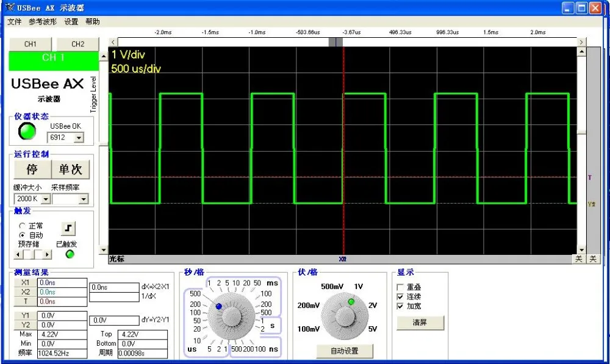Select 500mV on the volts knob

tap(332, 287)
